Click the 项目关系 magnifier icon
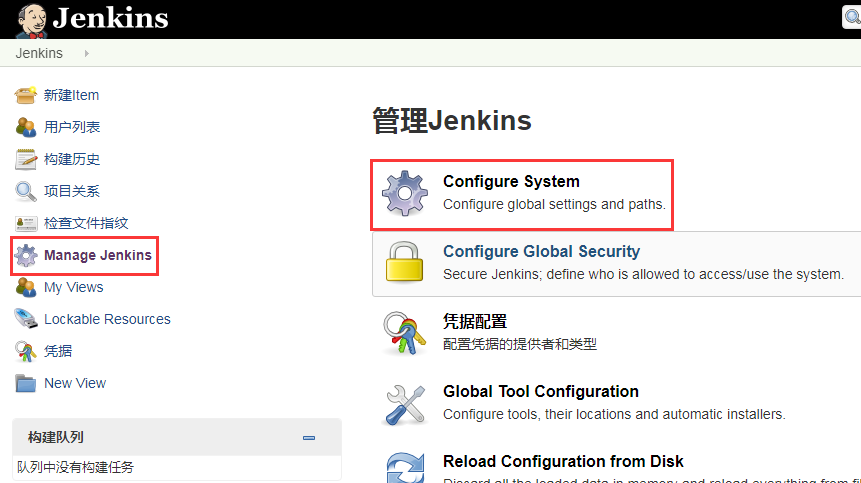861x483 pixels. (x=25, y=191)
